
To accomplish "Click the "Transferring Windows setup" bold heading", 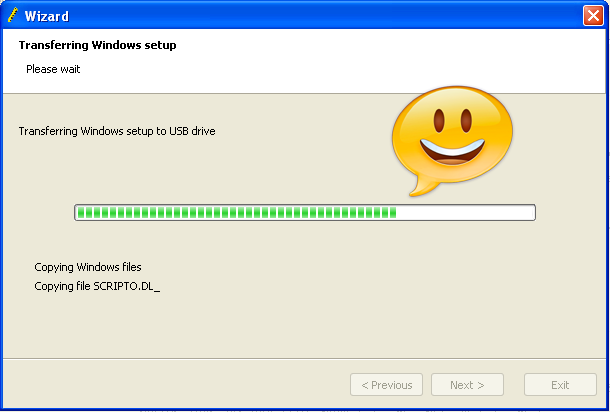I will (97, 45).
